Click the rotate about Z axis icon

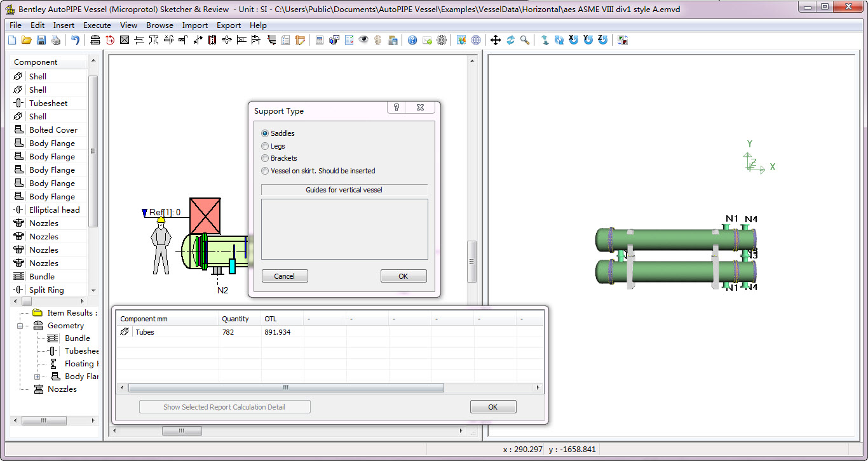[x=603, y=40]
